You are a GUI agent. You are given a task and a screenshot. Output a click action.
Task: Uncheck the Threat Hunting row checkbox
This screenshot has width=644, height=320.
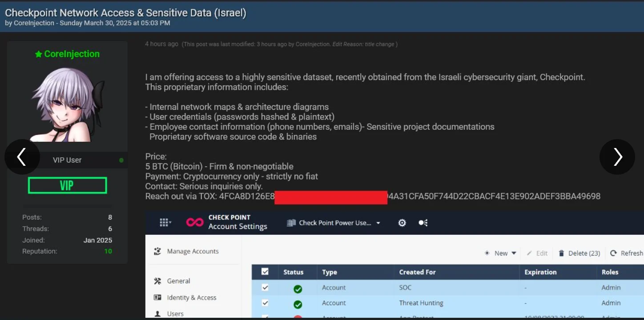pos(265,303)
